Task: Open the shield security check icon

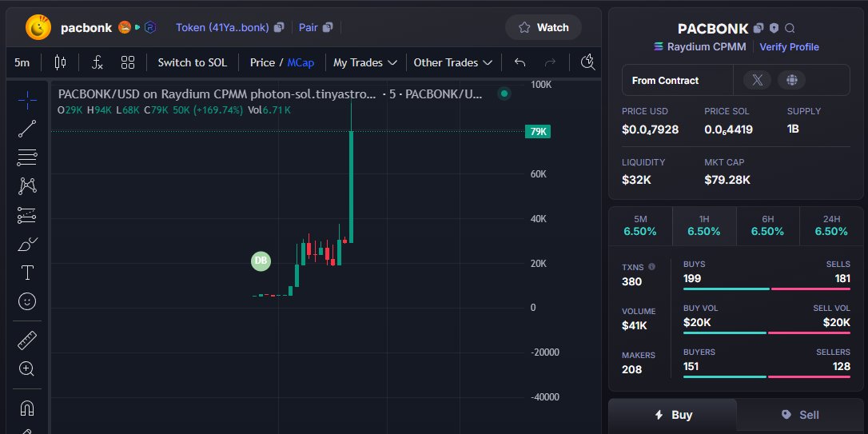Action: [x=774, y=28]
